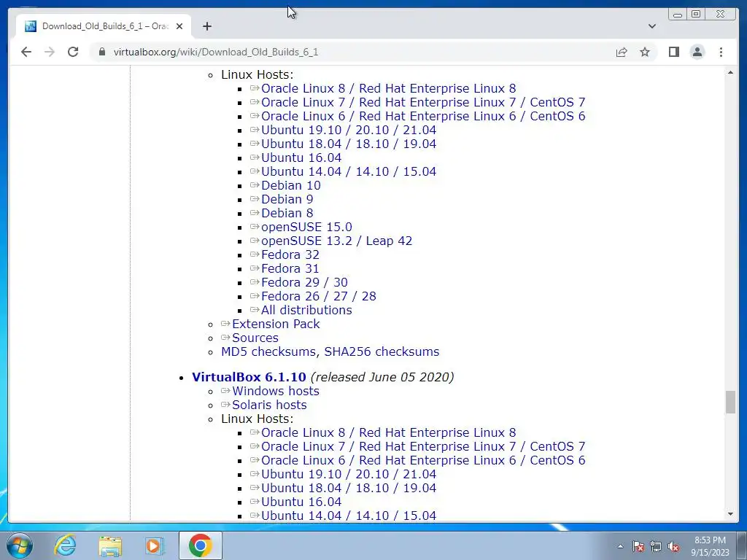Image resolution: width=747 pixels, height=560 pixels.
Task: Launch Internet Explorer from taskbar
Action: (x=65, y=545)
